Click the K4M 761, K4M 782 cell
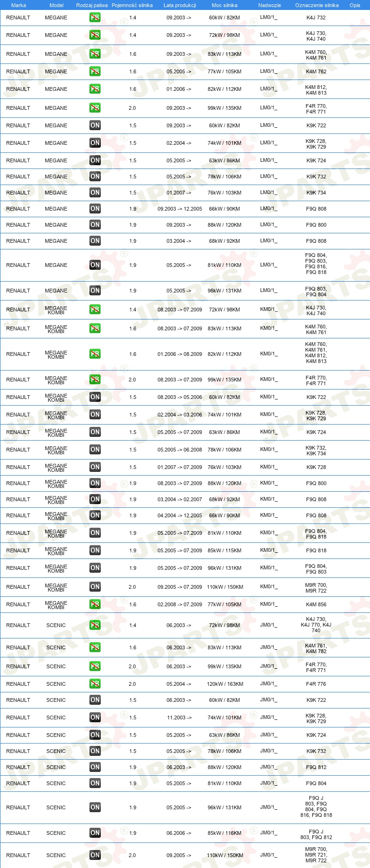 tap(316, 647)
